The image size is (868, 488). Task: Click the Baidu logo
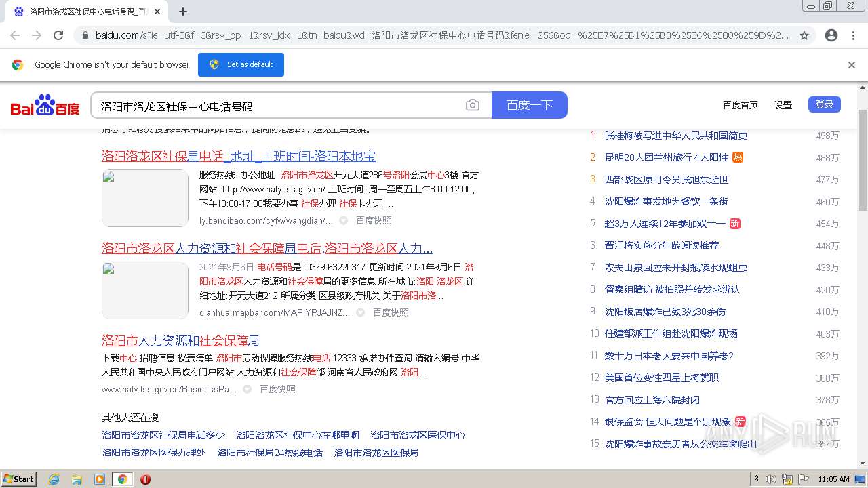coord(45,105)
